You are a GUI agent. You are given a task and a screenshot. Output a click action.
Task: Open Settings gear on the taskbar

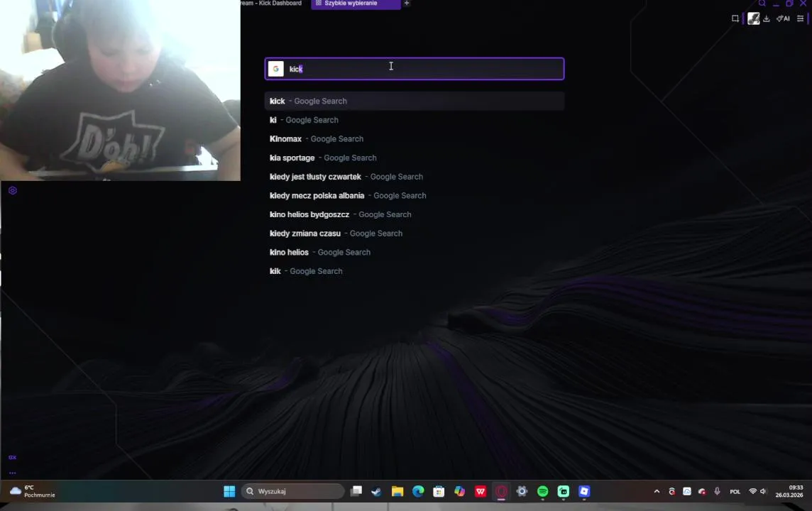(522, 491)
